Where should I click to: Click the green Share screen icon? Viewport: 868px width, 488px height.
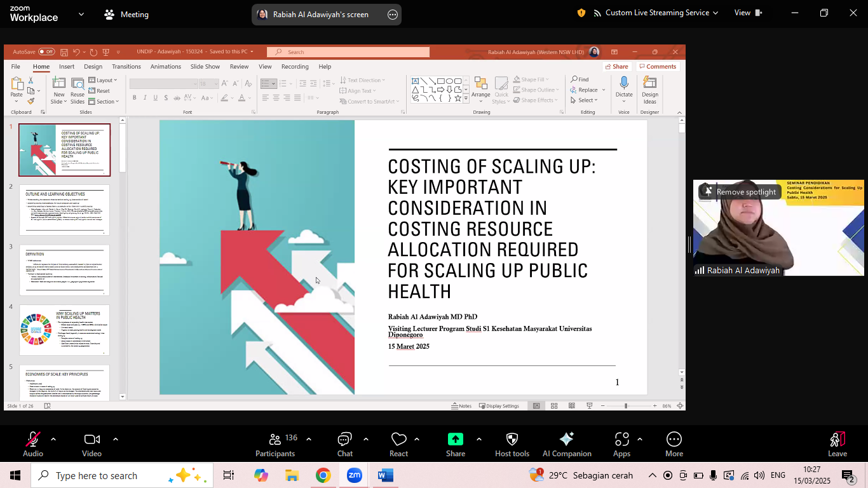tap(455, 440)
